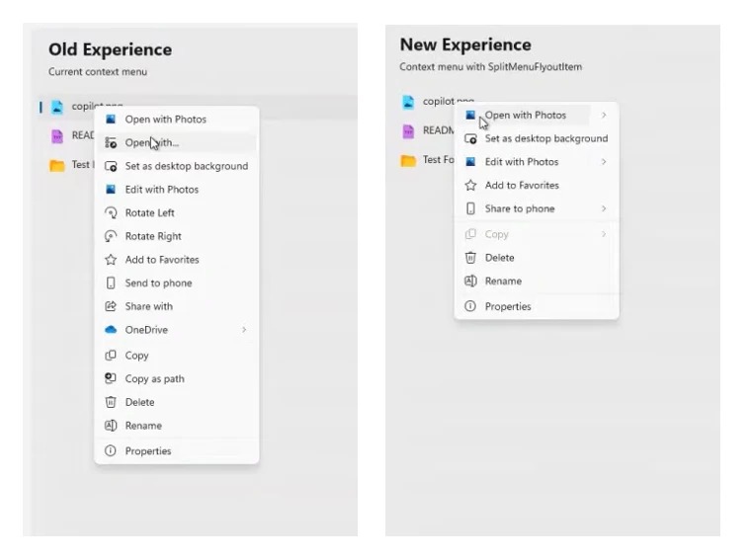
Task: Click the Add to Favorites star in the new menu
Action: (x=471, y=186)
